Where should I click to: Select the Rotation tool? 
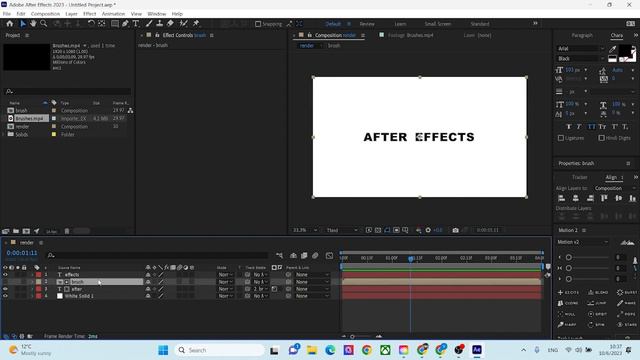point(91,24)
